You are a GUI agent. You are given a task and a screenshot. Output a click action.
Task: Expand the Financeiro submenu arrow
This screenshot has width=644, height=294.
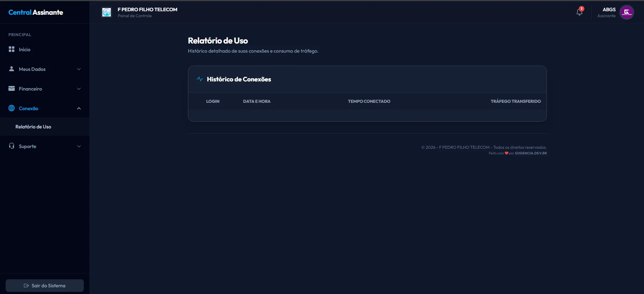79,89
